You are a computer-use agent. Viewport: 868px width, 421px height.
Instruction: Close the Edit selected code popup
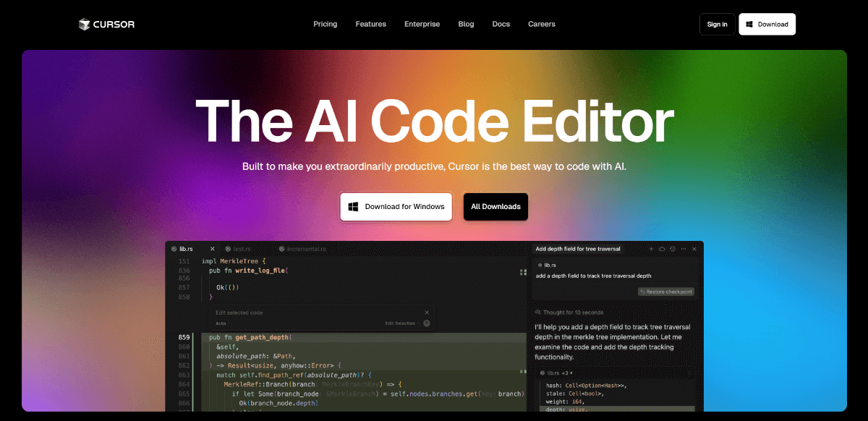point(427,312)
